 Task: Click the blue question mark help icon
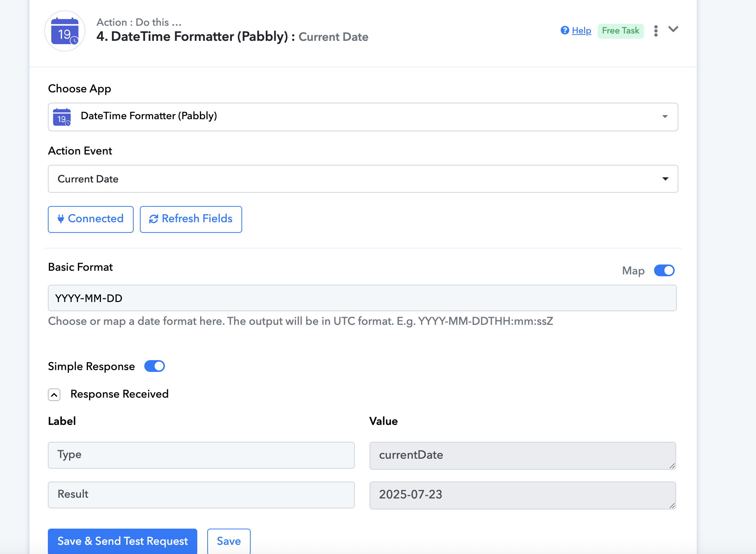tap(565, 30)
